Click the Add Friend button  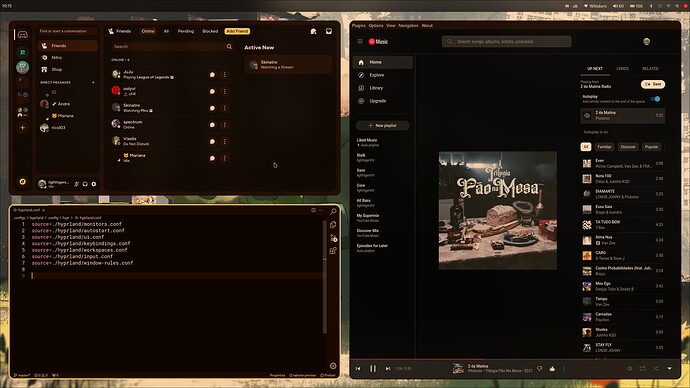(x=237, y=31)
